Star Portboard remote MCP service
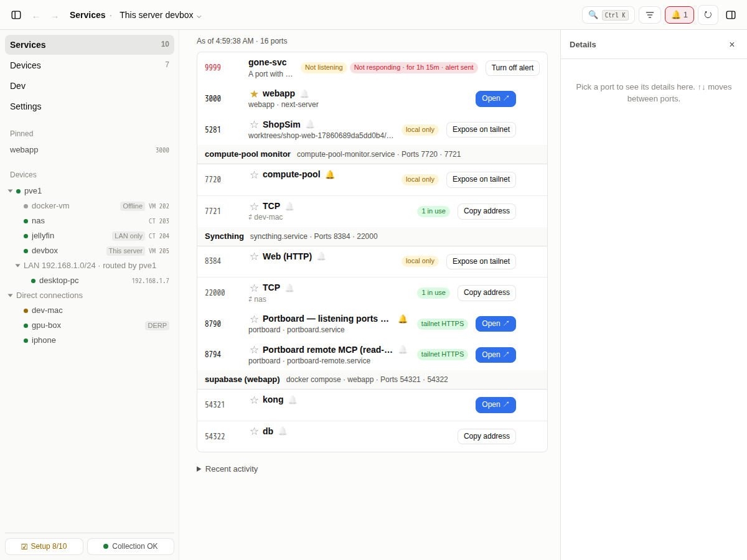Viewport: 747px width, 560px height. click(254, 350)
